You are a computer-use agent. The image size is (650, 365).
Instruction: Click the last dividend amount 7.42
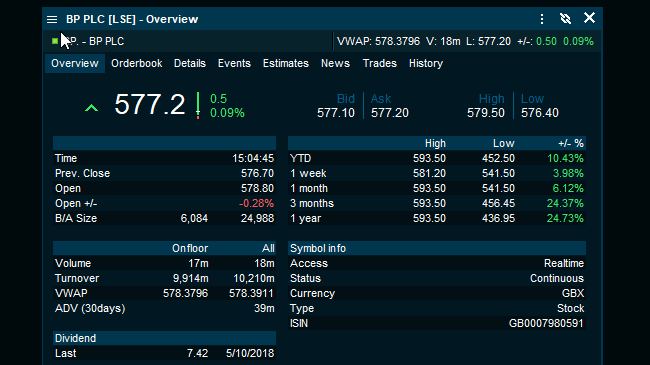point(197,353)
